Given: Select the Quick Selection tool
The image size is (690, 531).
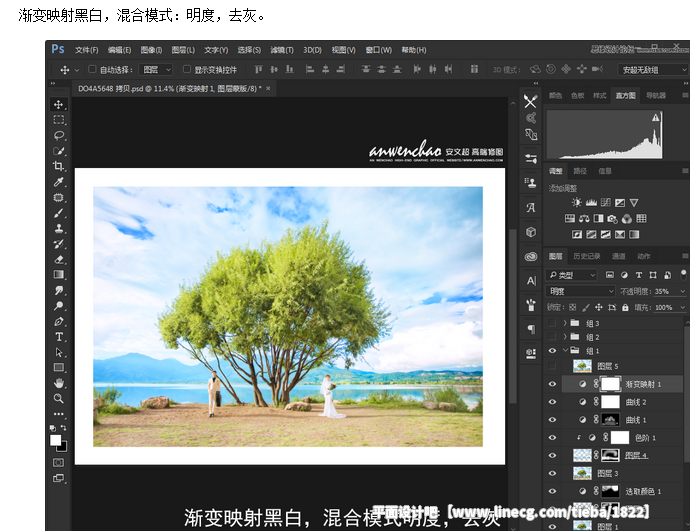Looking at the screenshot, I should click(58, 151).
